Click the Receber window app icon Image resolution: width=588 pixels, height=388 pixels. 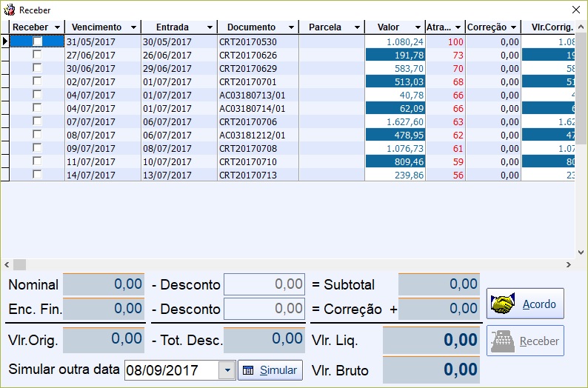click(x=9, y=10)
